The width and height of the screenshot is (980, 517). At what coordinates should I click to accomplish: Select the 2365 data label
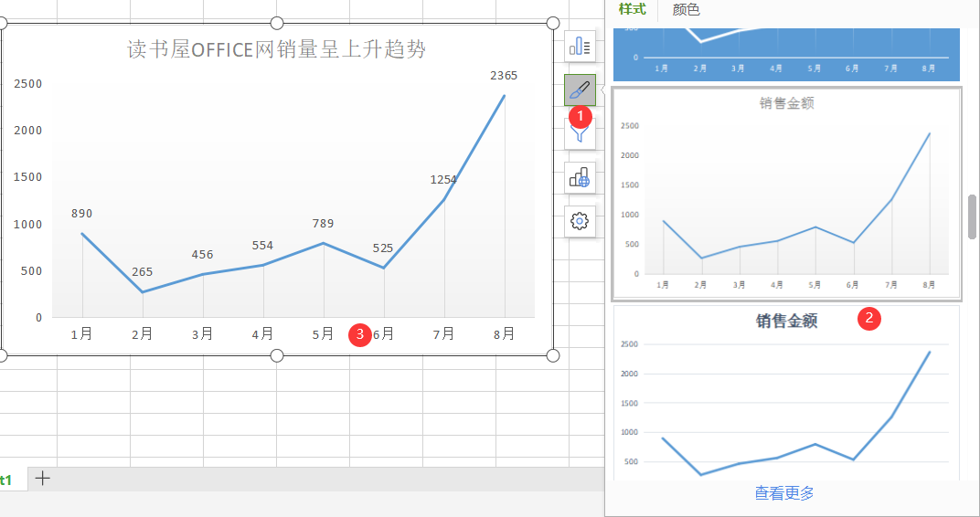(504, 76)
